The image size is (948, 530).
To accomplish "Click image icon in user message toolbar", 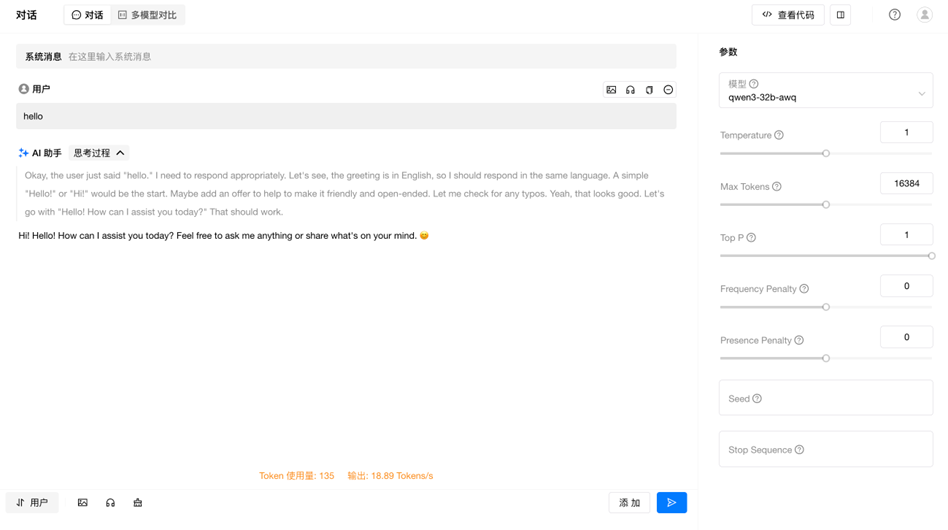I will (x=611, y=90).
